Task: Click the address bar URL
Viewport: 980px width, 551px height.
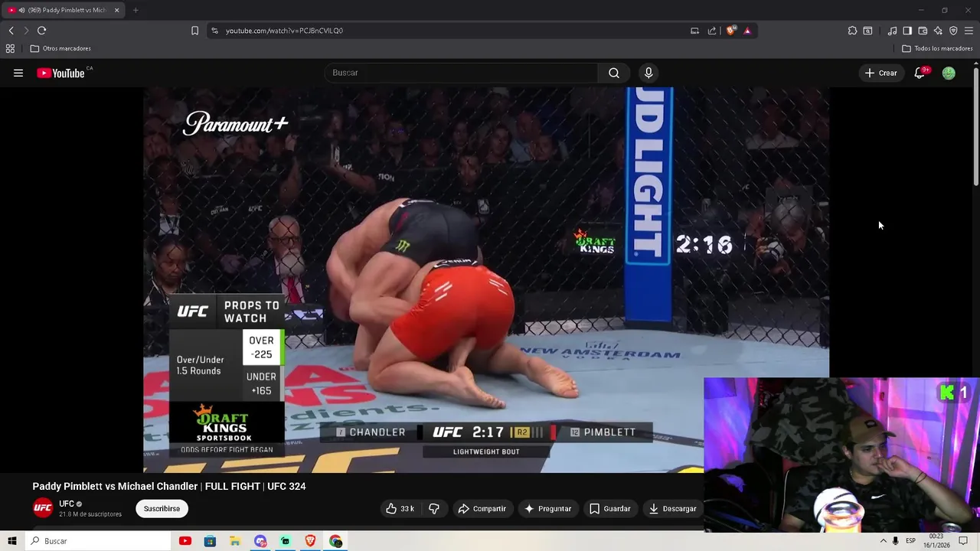Action: tap(284, 31)
